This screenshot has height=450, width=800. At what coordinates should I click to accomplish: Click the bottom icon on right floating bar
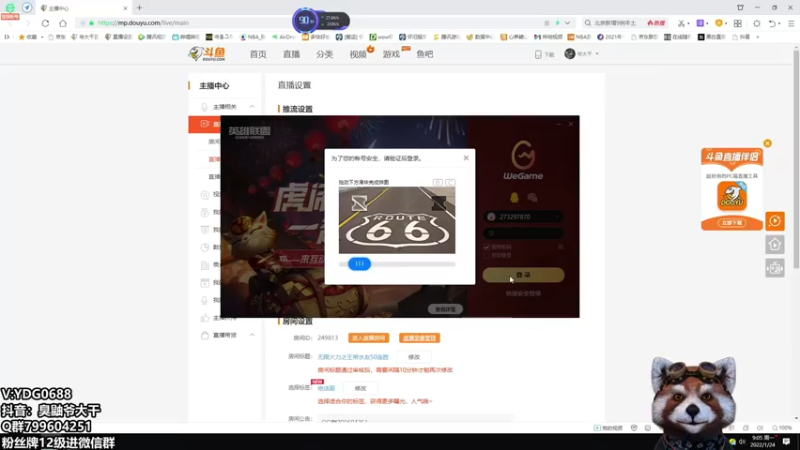pos(774,268)
